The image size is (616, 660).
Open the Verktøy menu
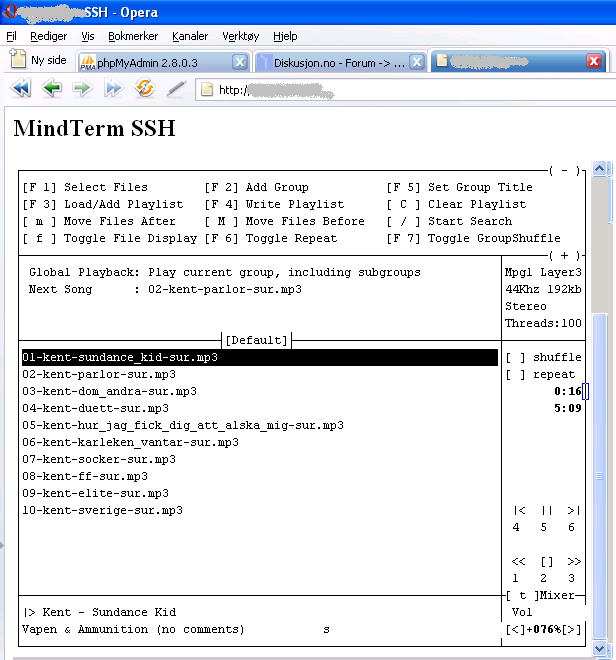click(240, 36)
